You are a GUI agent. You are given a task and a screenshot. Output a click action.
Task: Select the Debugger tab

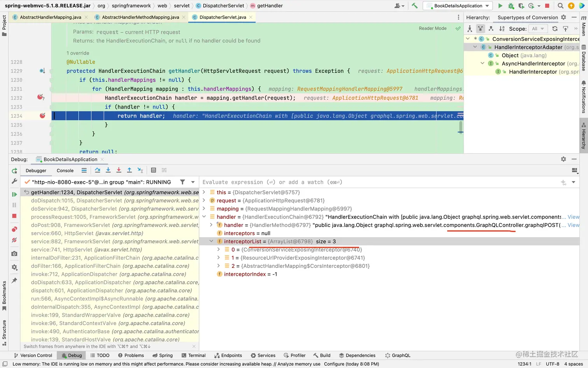tap(36, 171)
